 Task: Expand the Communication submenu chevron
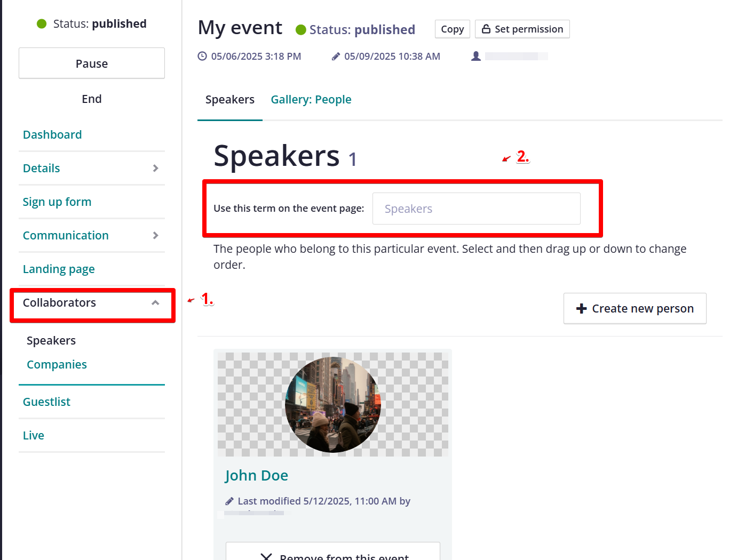coord(155,235)
